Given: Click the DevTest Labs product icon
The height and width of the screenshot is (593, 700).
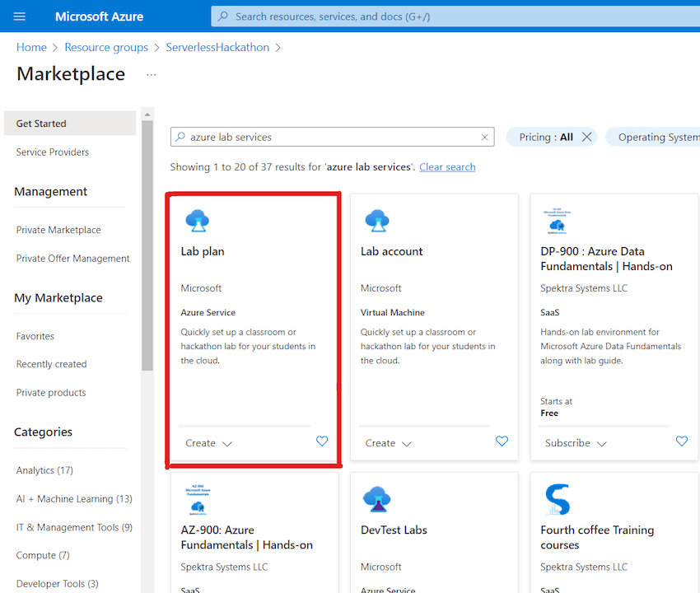Looking at the screenshot, I should (377, 498).
